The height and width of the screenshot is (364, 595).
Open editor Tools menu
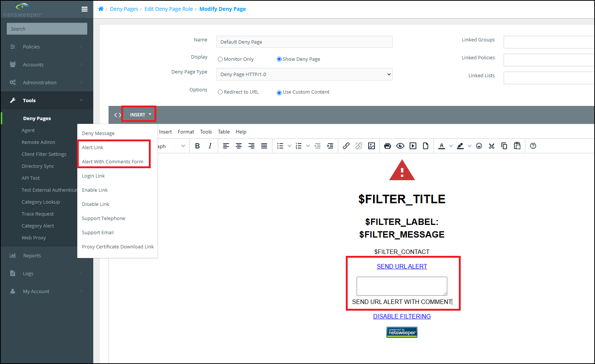click(x=206, y=132)
